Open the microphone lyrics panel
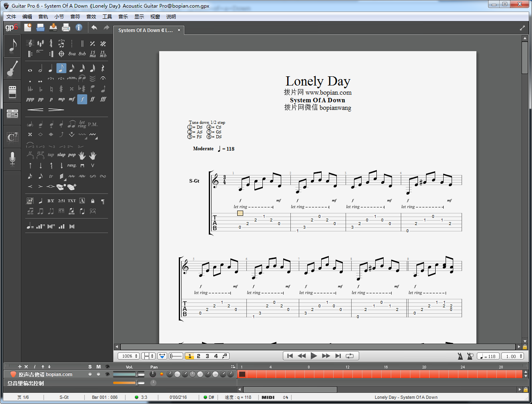The image size is (532, 404). click(x=12, y=159)
